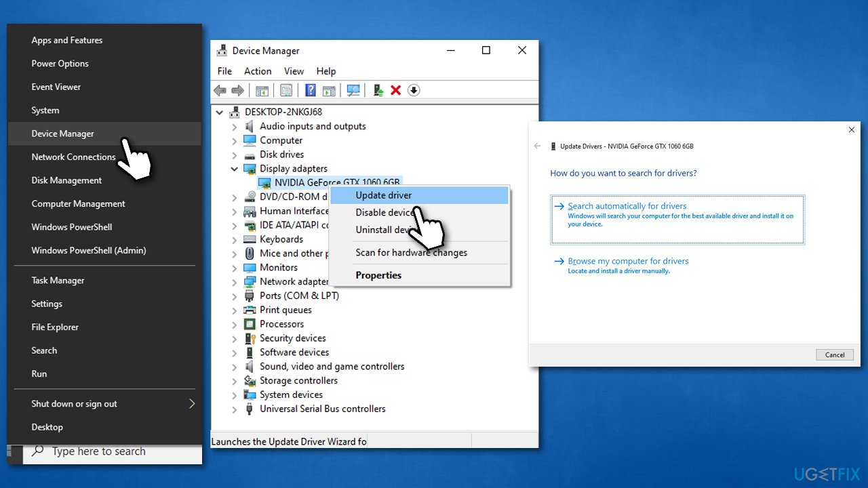
Task: Click the Show/Hide console tree toolbar icon
Action: [x=262, y=90]
